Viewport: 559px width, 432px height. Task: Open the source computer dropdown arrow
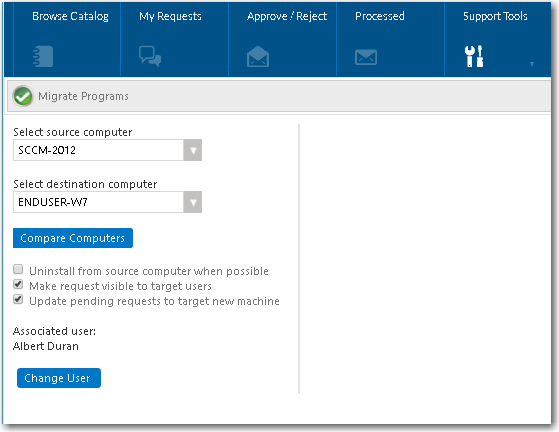pos(193,150)
